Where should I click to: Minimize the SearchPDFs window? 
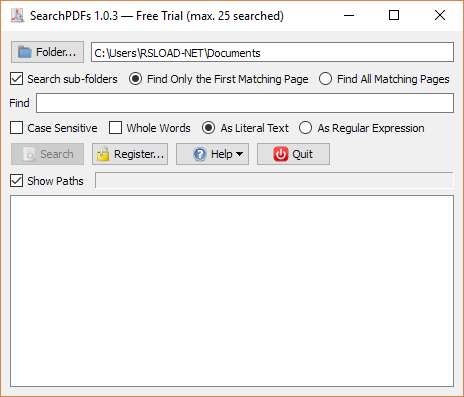(349, 15)
